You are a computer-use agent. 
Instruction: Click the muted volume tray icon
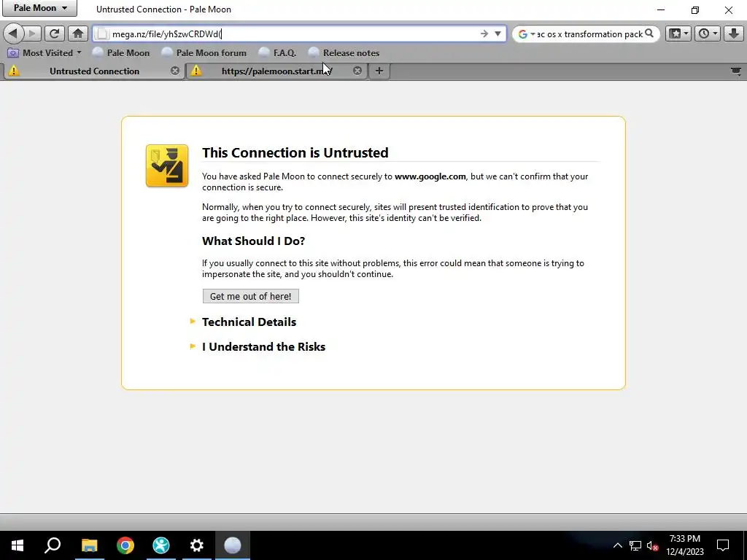click(x=653, y=545)
